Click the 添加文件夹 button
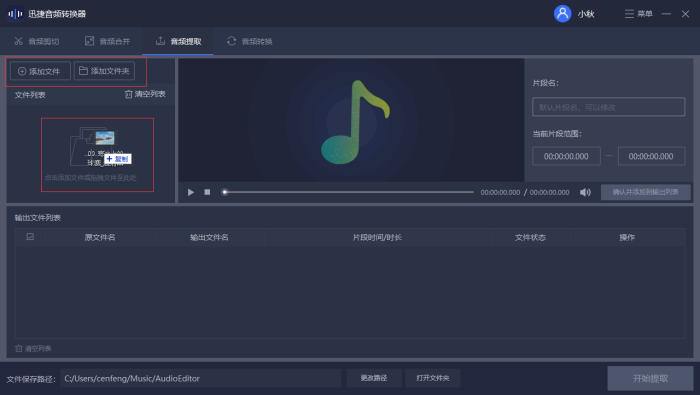The width and height of the screenshot is (700, 395). pyautogui.click(x=104, y=71)
